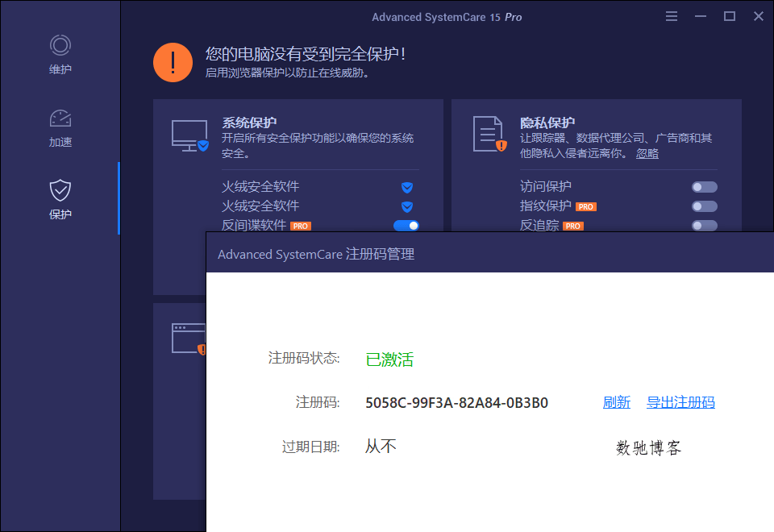
Task: Click the 系统保护 heading
Action: click(249, 123)
